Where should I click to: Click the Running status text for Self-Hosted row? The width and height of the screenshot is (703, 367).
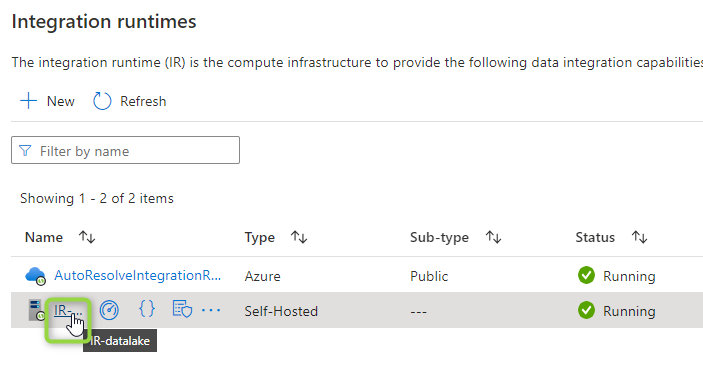click(x=629, y=311)
